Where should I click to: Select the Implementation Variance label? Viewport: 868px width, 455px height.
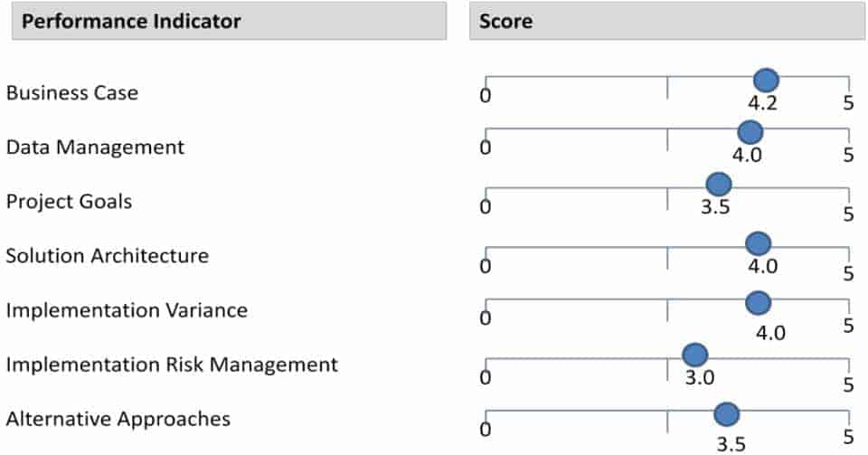(x=127, y=310)
